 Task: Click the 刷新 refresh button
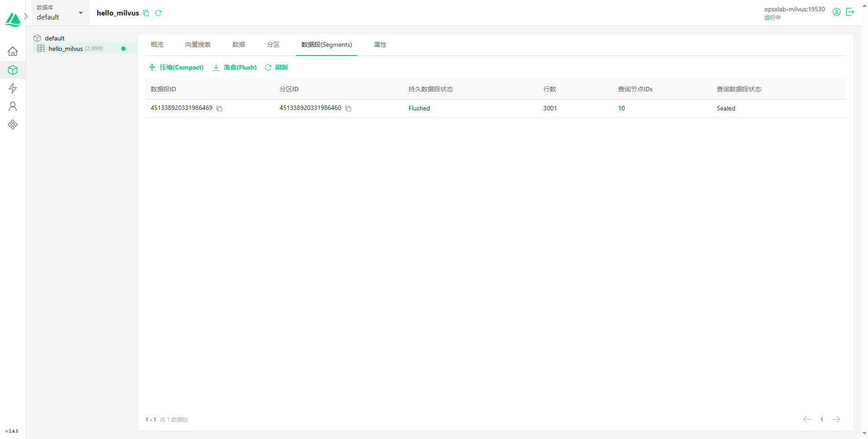276,67
